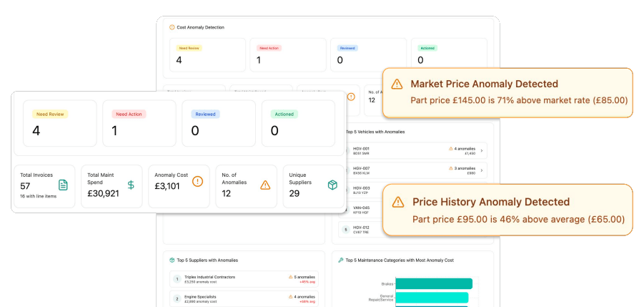Click warning triangle in No. of Anomalies card
644x307 pixels.
click(265, 185)
